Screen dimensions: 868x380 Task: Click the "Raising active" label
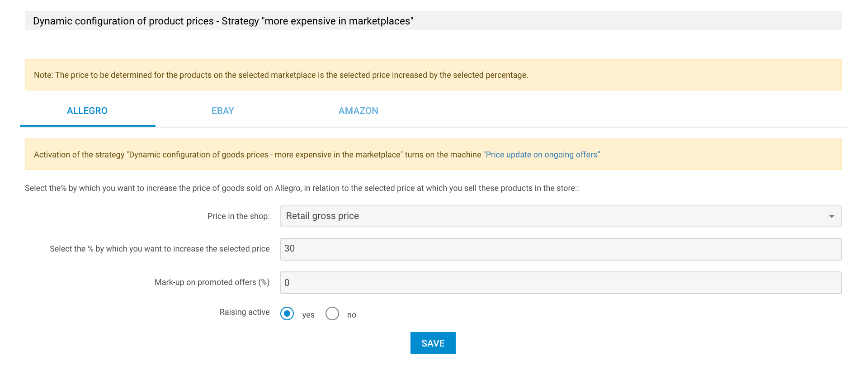click(x=245, y=312)
